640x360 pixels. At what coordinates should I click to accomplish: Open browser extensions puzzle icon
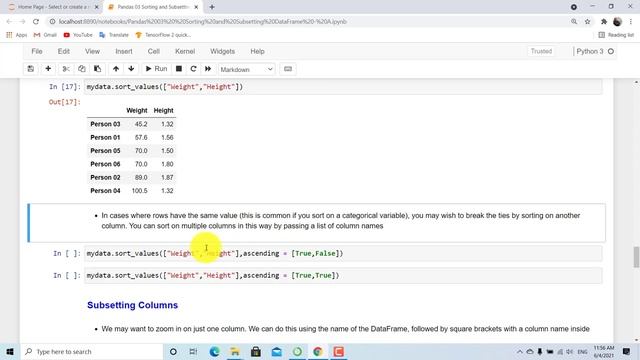point(604,22)
